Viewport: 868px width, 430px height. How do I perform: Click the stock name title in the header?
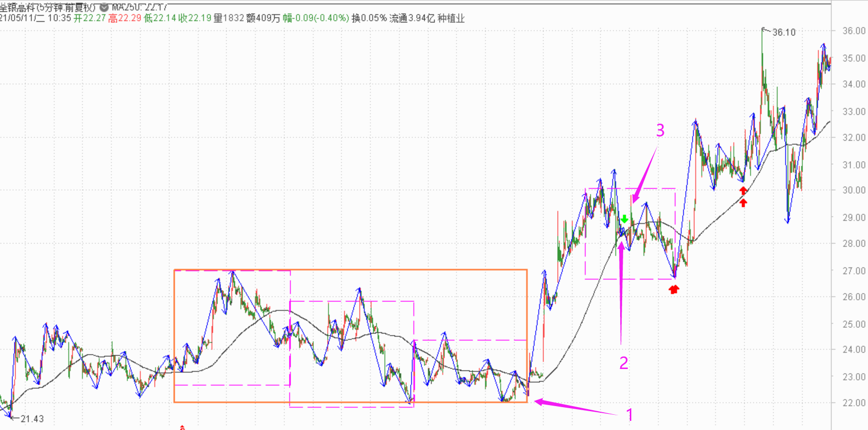pos(48,7)
